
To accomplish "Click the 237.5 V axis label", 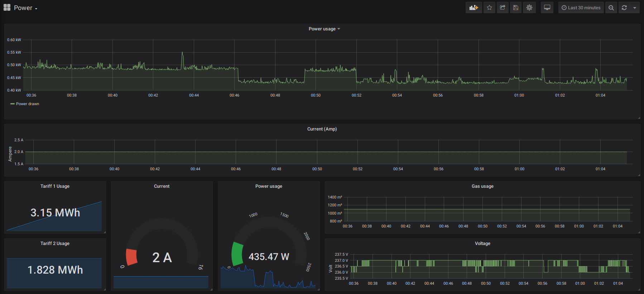I will click(x=341, y=254).
